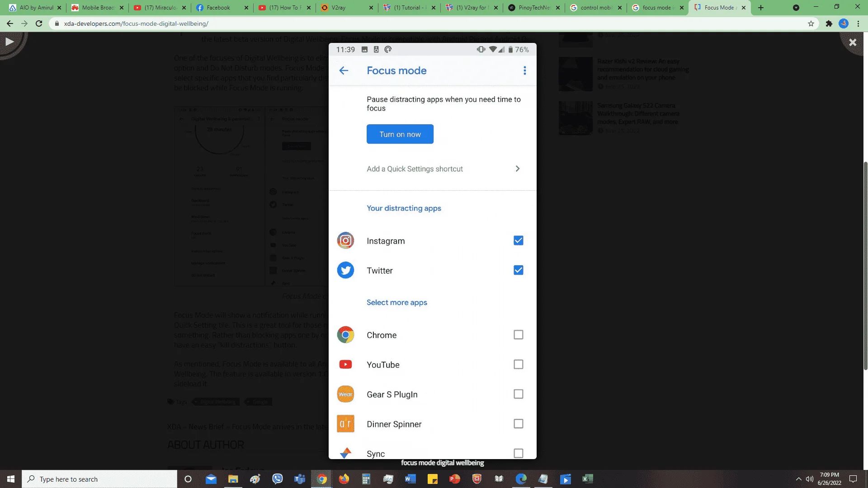Open Microsoft Word from taskbar
This screenshot has height=488, width=868.
pos(410,479)
